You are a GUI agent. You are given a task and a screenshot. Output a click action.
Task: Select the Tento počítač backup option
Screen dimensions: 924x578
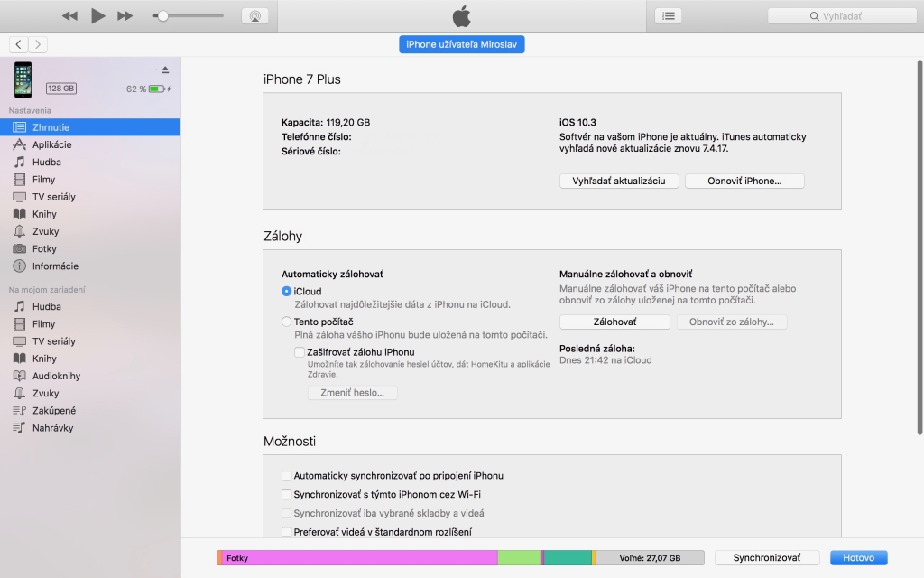[x=286, y=322]
